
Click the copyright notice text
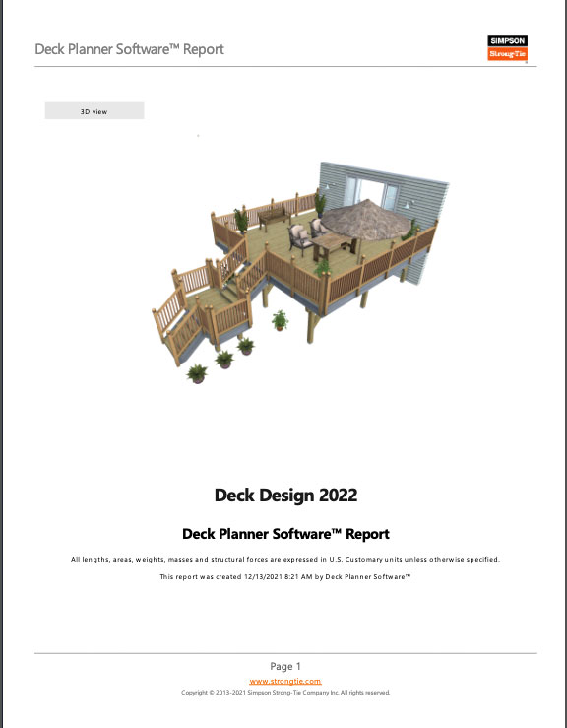pos(285,693)
